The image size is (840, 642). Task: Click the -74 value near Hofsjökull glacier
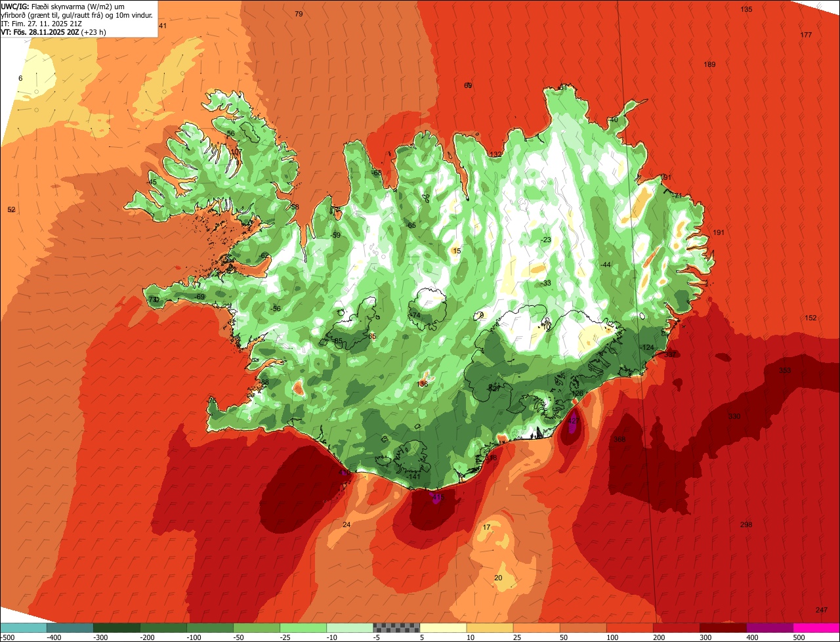[414, 316]
